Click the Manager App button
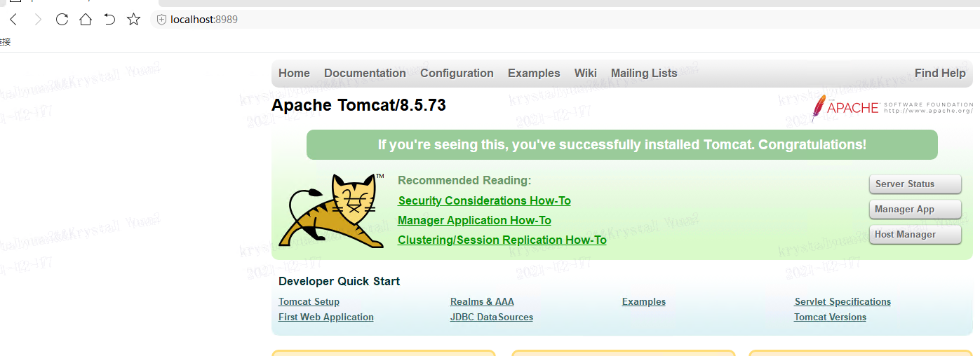This screenshot has height=356, width=980. 915,210
